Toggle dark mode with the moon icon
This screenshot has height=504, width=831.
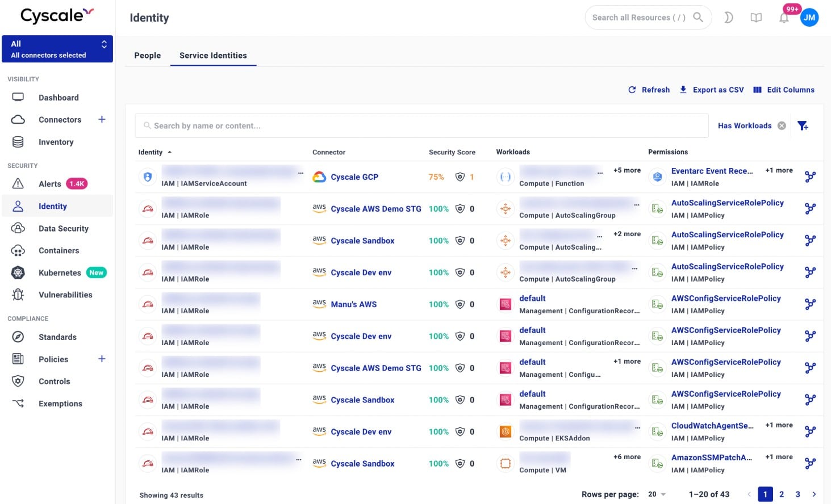(728, 18)
